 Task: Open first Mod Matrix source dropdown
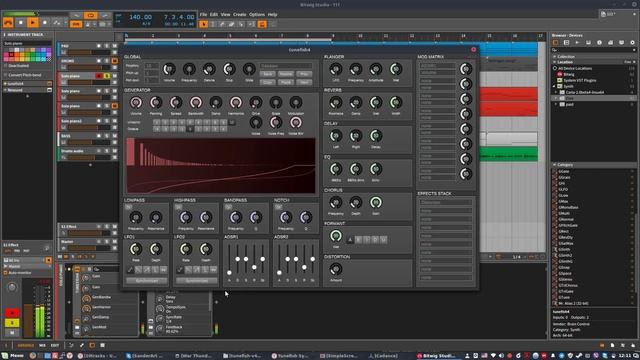pos(438,66)
